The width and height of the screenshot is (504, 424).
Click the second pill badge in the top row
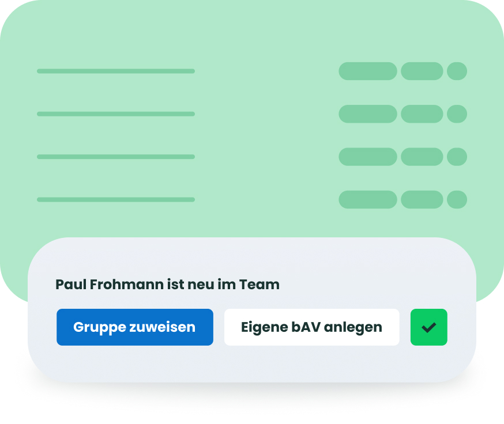tap(422, 71)
